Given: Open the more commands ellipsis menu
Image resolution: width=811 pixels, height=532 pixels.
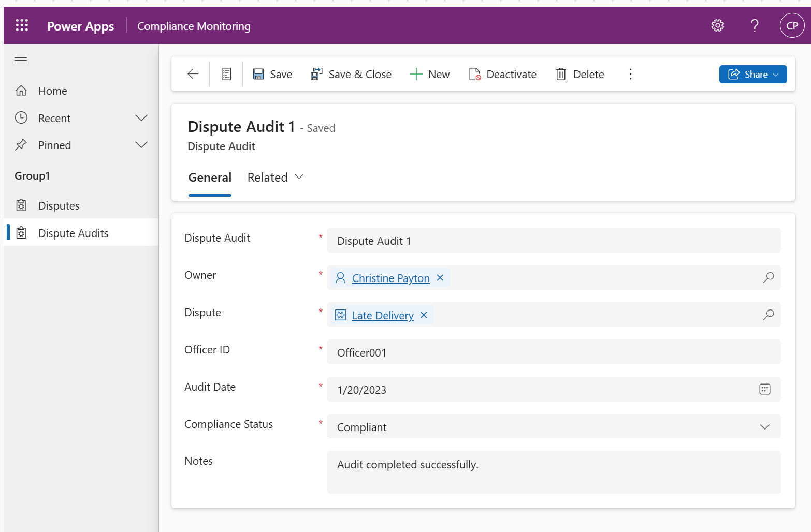Looking at the screenshot, I should (x=630, y=74).
